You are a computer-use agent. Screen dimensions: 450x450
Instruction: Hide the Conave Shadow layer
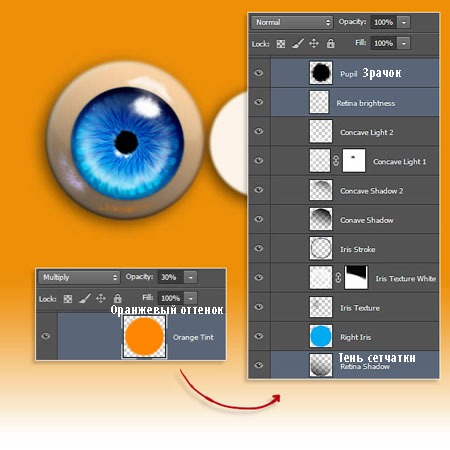click(259, 219)
